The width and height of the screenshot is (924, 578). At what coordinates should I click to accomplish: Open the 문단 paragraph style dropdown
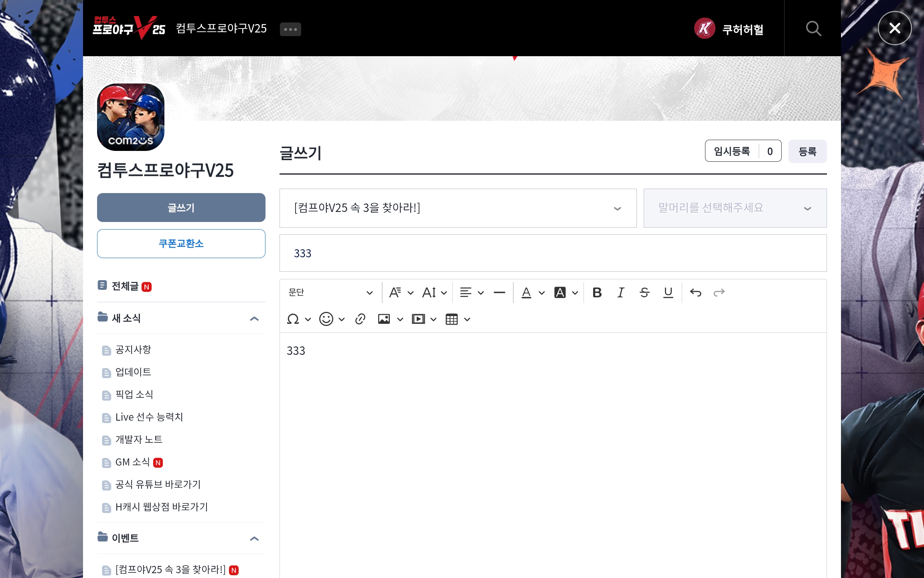point(331,293)
